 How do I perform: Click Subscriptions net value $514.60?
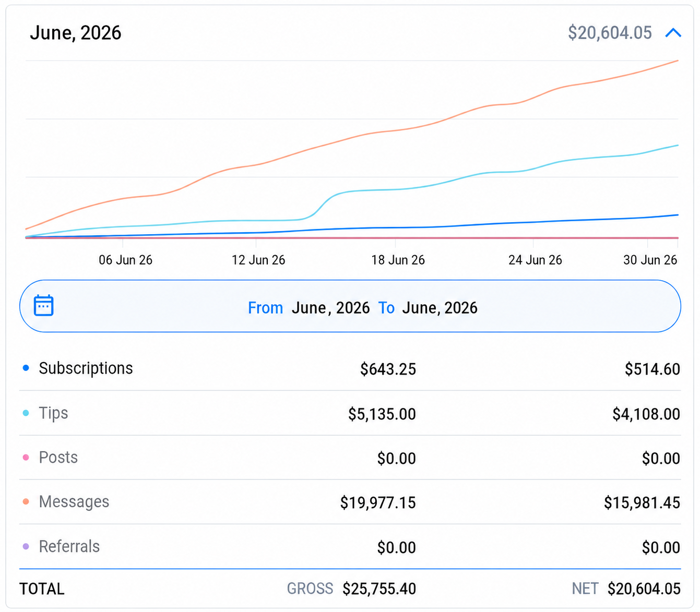coord(652,369)
